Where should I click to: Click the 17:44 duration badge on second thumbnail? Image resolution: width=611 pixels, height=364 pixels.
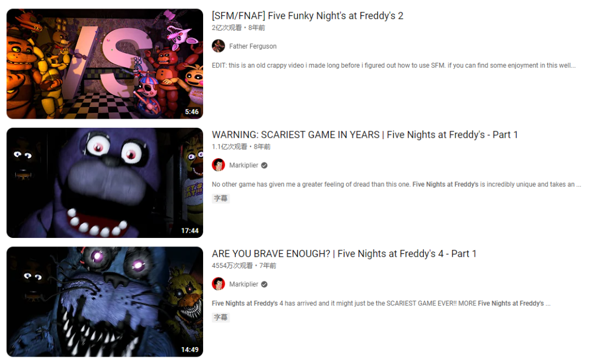click(x=190, y=231)
